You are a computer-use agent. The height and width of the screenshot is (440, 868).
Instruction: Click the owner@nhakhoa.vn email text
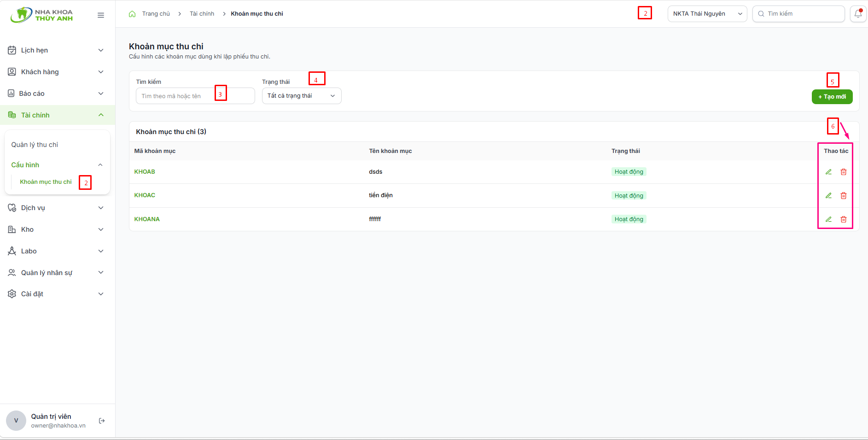[x=58, y=426]
